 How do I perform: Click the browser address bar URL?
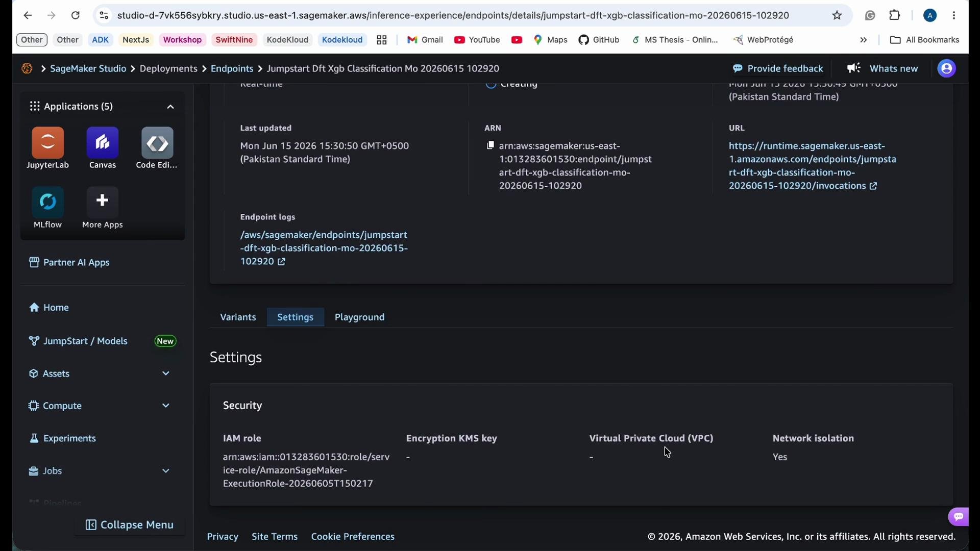coord(453,16)
